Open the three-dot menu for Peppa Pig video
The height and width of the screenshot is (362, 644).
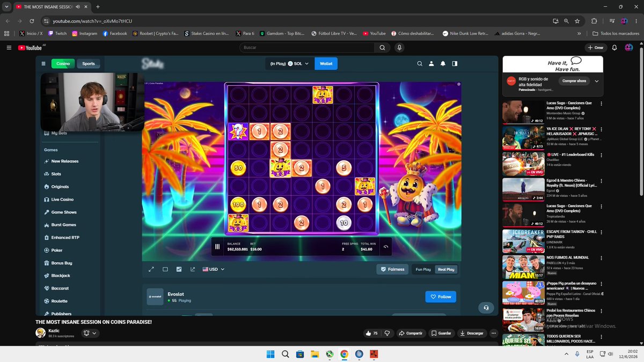[x=601, y=284]
